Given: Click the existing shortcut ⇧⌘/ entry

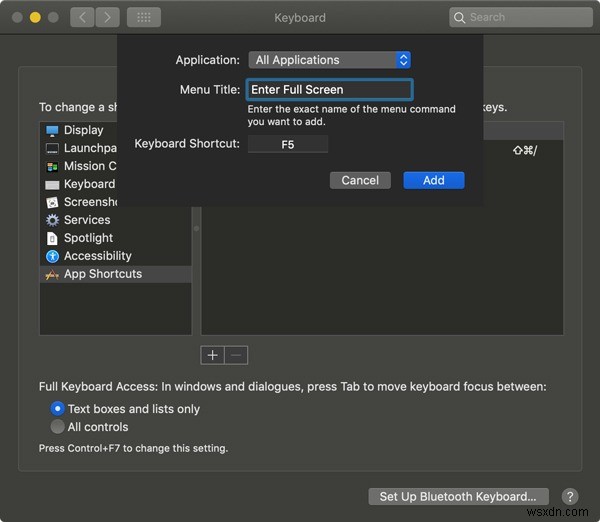Looking at the screenshot, I should click(525, 151).
